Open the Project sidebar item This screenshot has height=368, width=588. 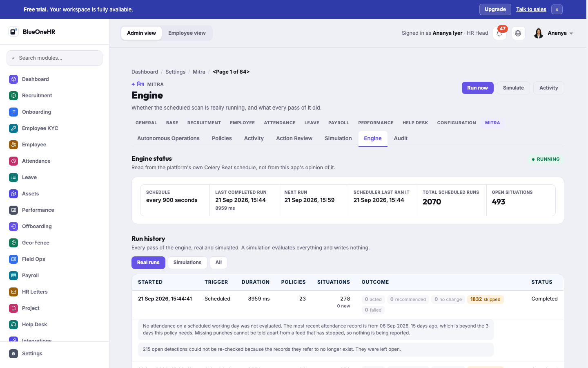click(55, 308)
